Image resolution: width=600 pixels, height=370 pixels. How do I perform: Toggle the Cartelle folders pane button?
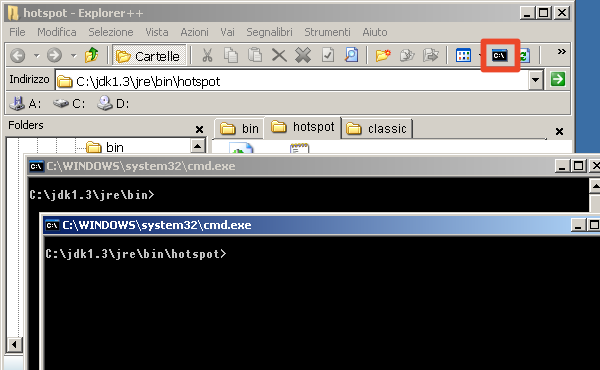(149, 56)
